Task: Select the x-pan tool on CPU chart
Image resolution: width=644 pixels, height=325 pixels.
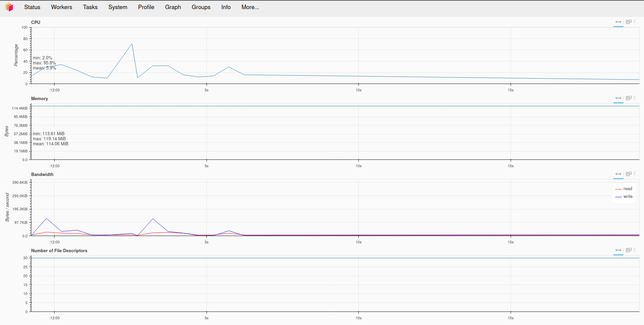Action: coord(618,22)
